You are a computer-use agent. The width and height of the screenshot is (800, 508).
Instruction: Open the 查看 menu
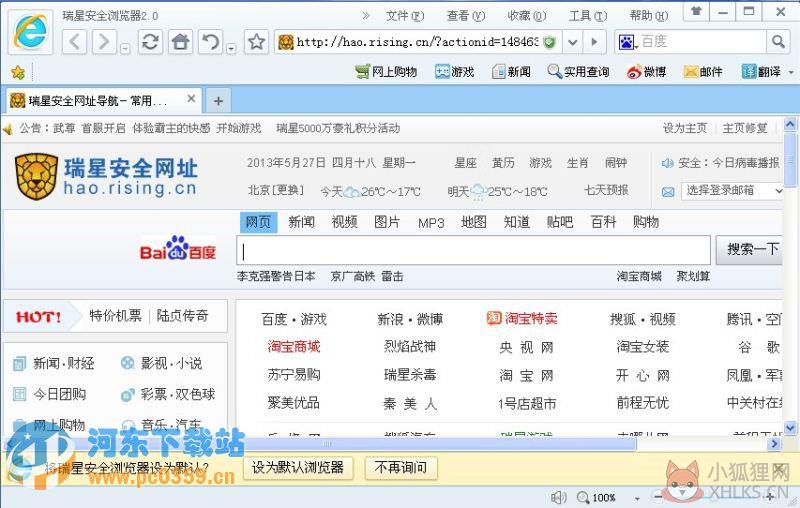[466, 16]
